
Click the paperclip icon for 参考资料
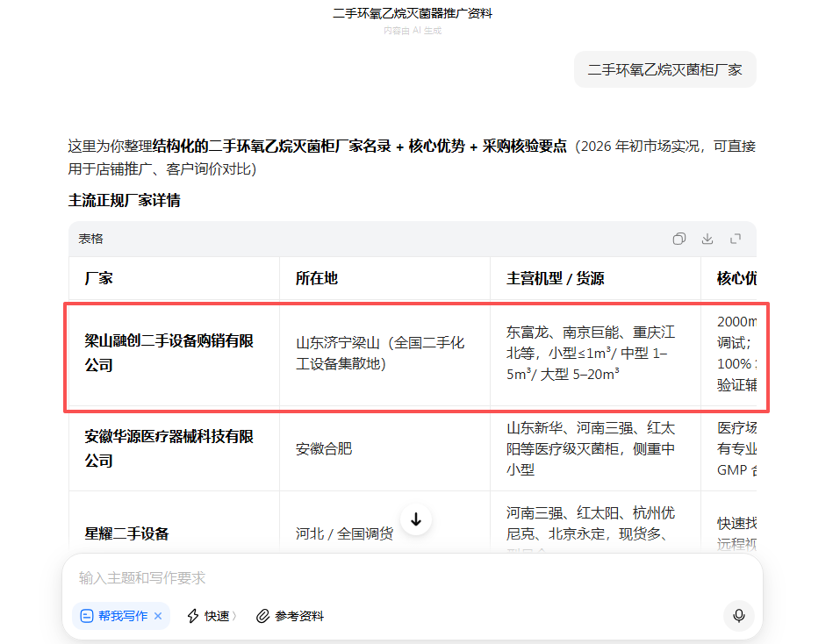(x=262, y=616)
